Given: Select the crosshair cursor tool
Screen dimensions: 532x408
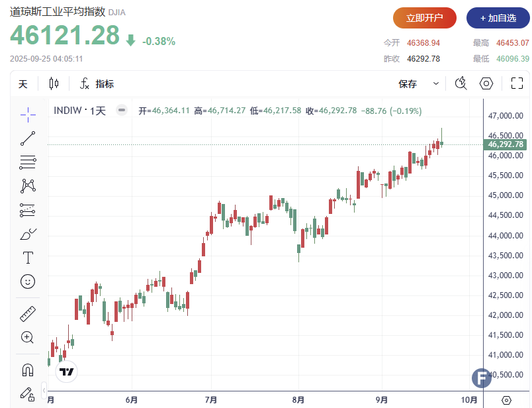Looking at the screenshot, I should [28, 115].
